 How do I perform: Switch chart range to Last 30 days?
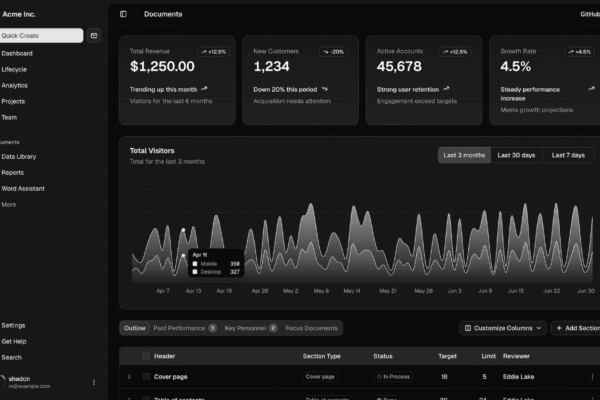point(516,155)
